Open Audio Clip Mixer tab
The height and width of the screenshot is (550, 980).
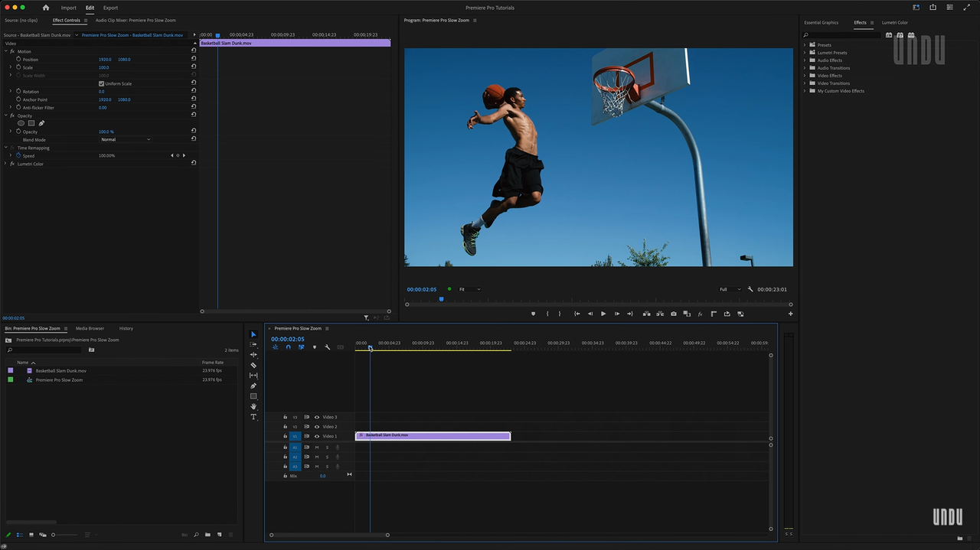click(x=136, y=20)
